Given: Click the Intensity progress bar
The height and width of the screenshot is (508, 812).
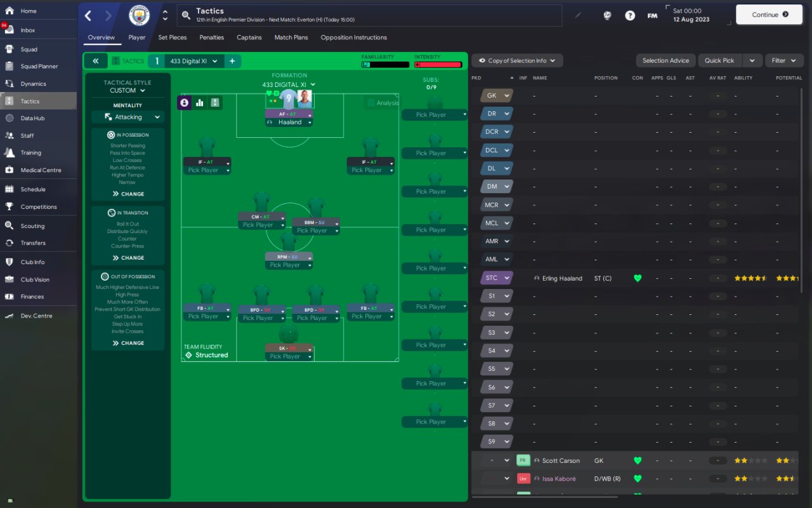Looking at the screenshot, I should pos(438,65).
